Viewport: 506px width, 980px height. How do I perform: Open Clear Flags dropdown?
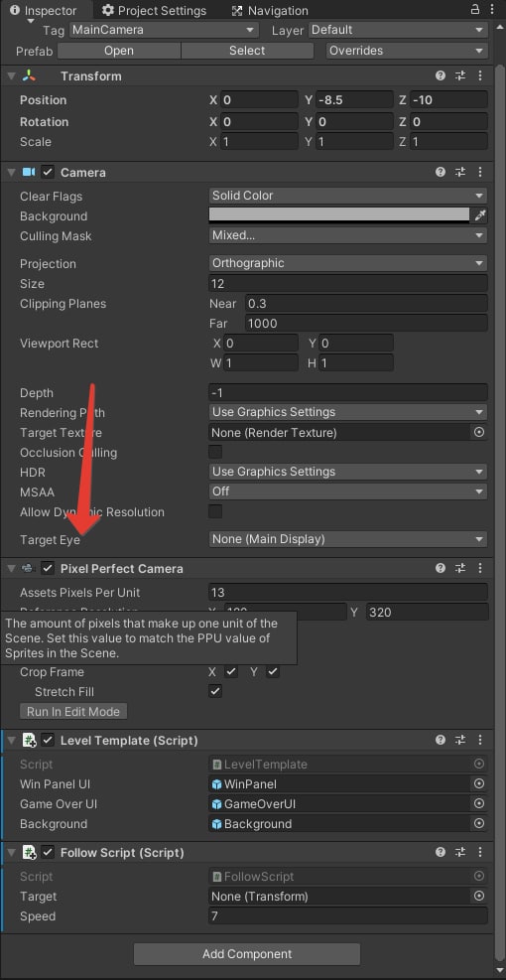pyautogui.click(x=348, y=196)
